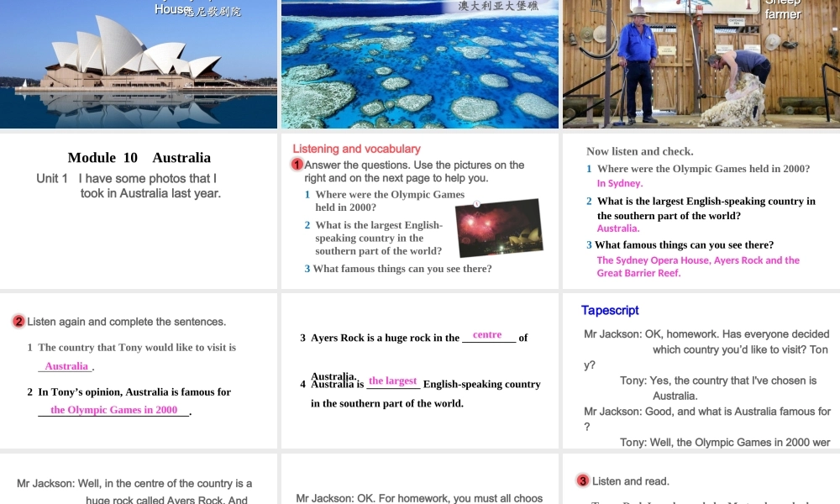The image size is (840, 504).
Task: Open the Great Barrier Reef slide thumbnail
Action: (419, 64)
